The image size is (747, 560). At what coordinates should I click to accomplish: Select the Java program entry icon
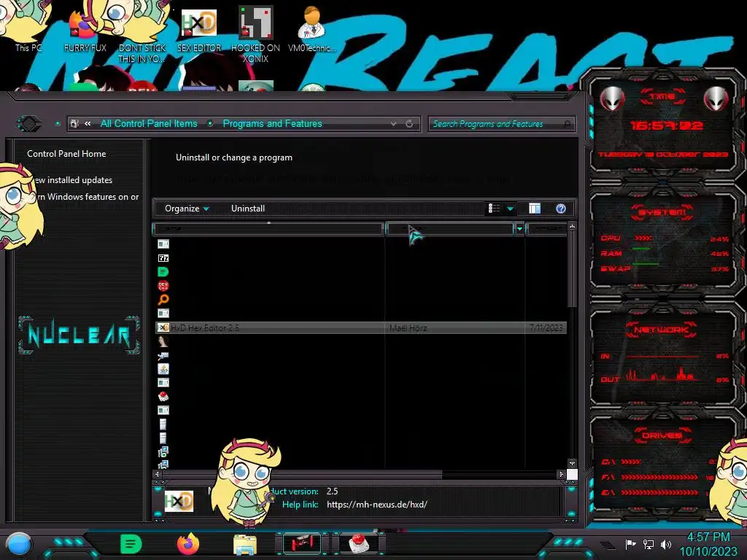(x=163, y=368)
